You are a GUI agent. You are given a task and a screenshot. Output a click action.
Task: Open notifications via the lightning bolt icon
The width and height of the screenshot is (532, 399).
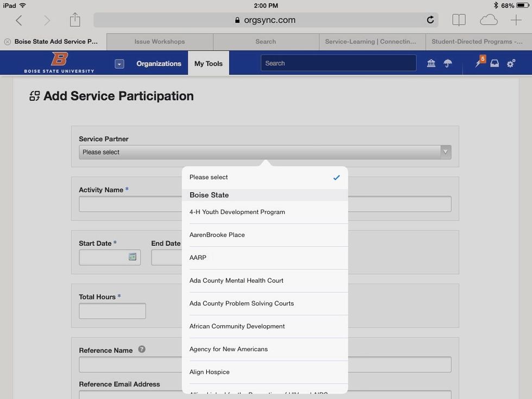(477, 63)
